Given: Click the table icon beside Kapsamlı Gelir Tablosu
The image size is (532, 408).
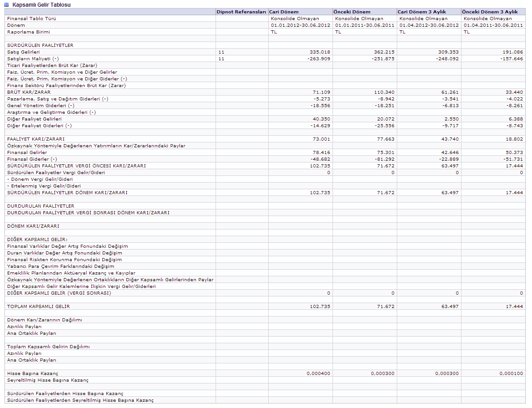Looking at the screenshot, I should (7, 4).
